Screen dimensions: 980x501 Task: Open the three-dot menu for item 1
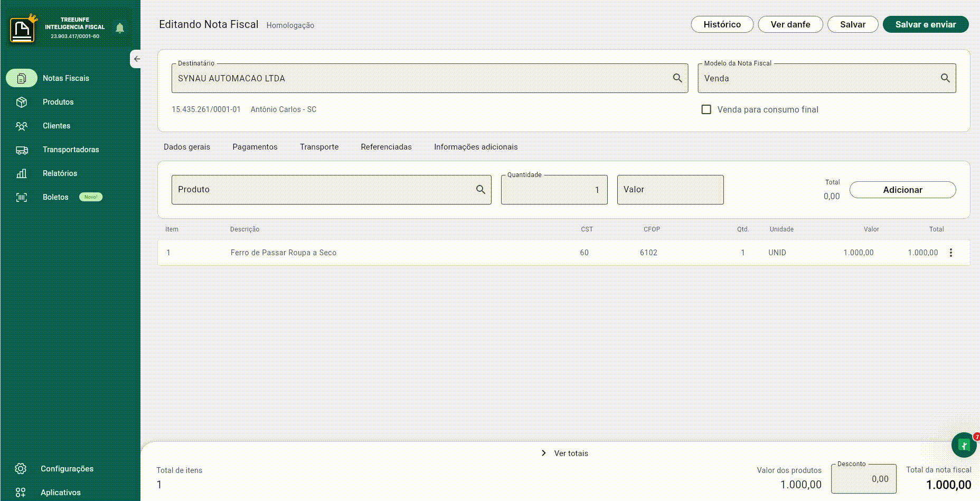click(951, 253)
